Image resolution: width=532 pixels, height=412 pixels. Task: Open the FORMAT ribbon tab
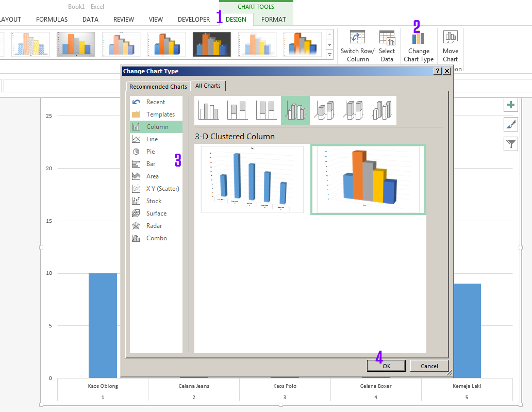pyautogui.click(x=273, y=19)
